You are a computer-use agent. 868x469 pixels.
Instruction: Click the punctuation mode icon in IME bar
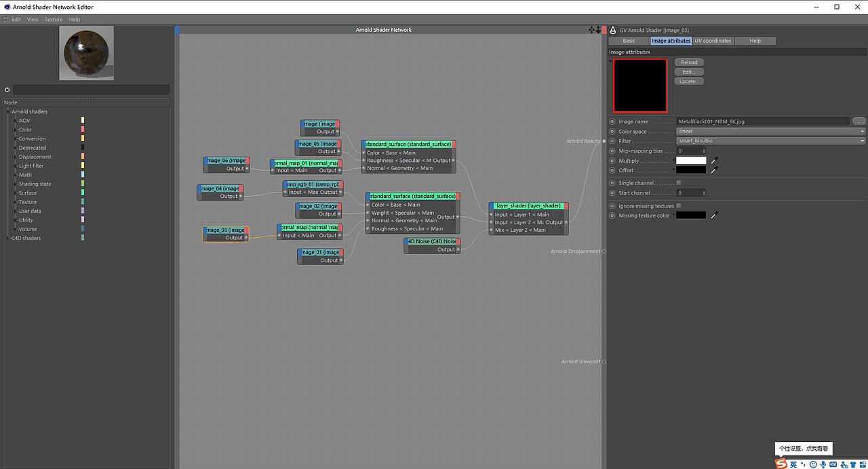pyautogui.click(x=804, y=464)
